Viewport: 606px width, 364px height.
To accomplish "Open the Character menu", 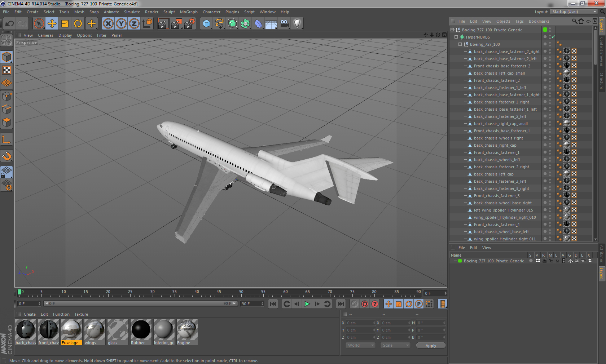I will coord(211,12).
